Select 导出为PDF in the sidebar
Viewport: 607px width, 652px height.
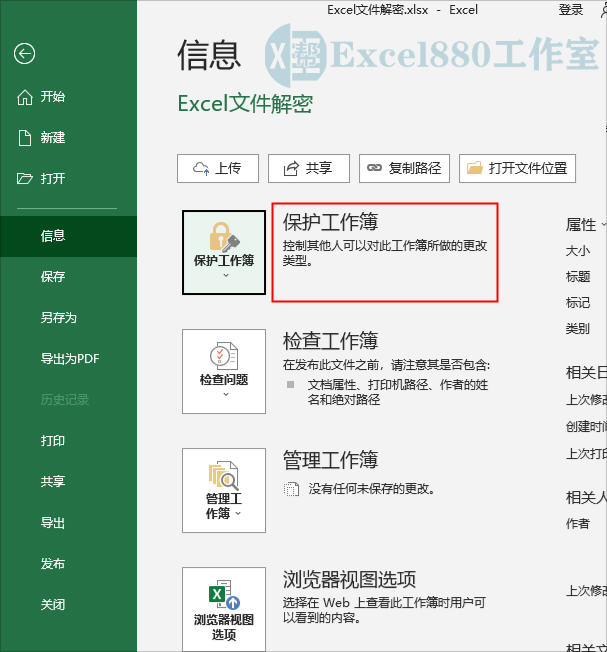(69, 358)
